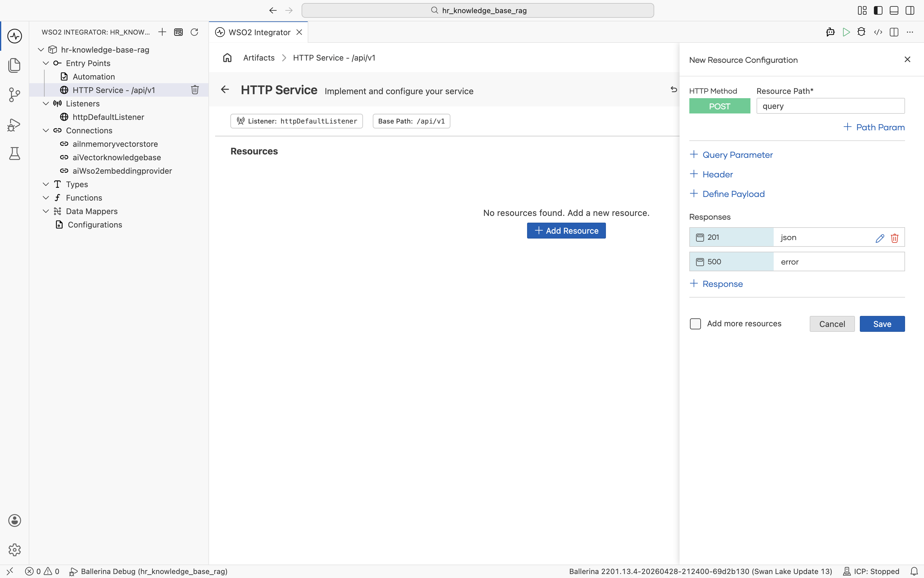Collapse the Functions section
This screenshot has width=924, height=578.
(46, 198)
